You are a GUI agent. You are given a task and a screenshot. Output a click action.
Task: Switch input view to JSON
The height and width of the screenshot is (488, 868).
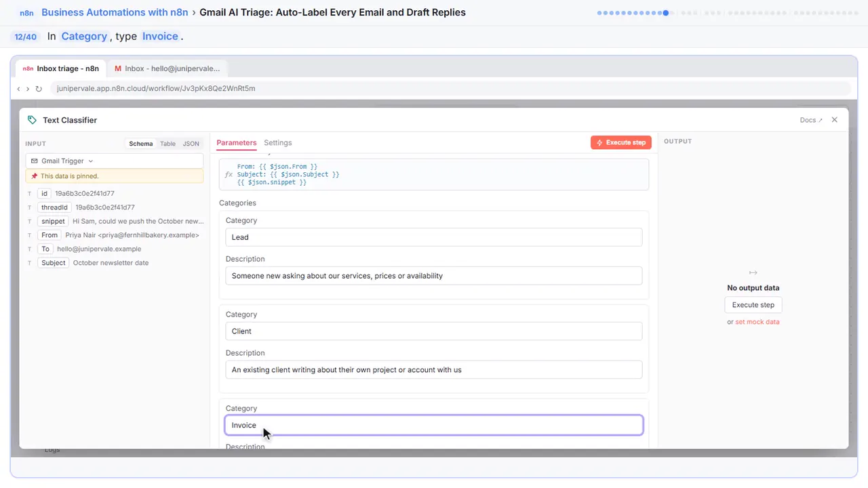pos(191,144)
